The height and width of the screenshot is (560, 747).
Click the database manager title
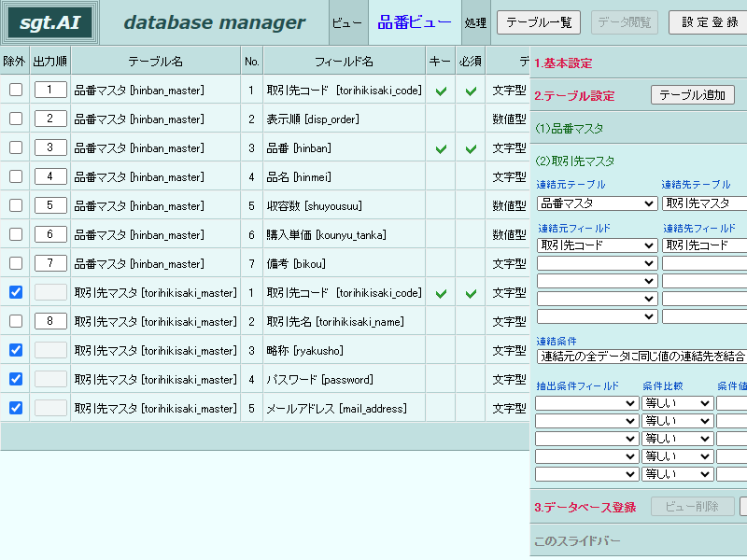(215, 22)
